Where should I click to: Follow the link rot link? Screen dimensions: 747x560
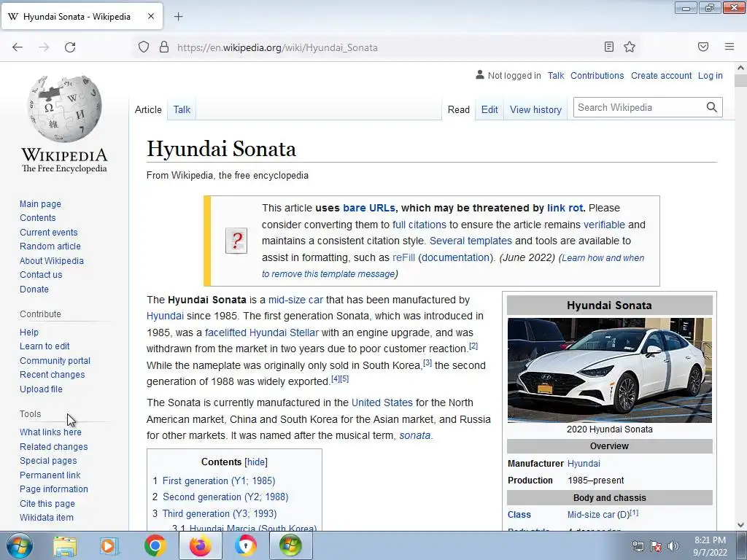pyautogui.click(x=565, y=208)
